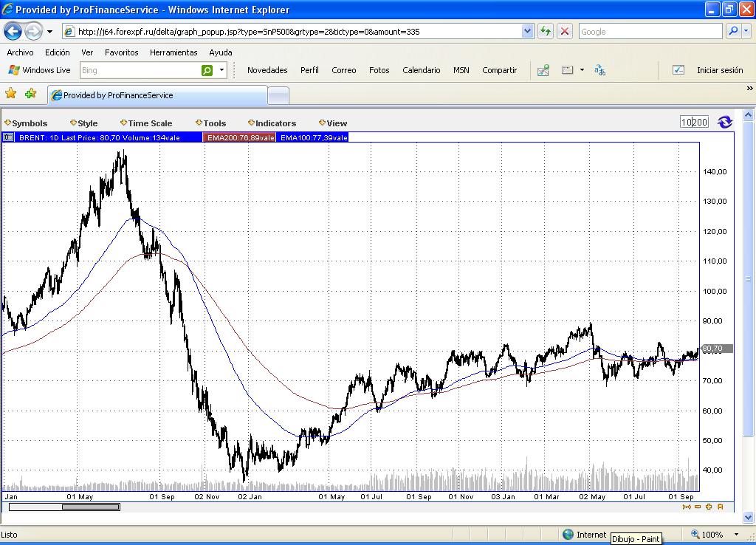This screenshot has width=756, height=545.
Task: Click the page scrollbar down arrow
Action: click(749, 518)
